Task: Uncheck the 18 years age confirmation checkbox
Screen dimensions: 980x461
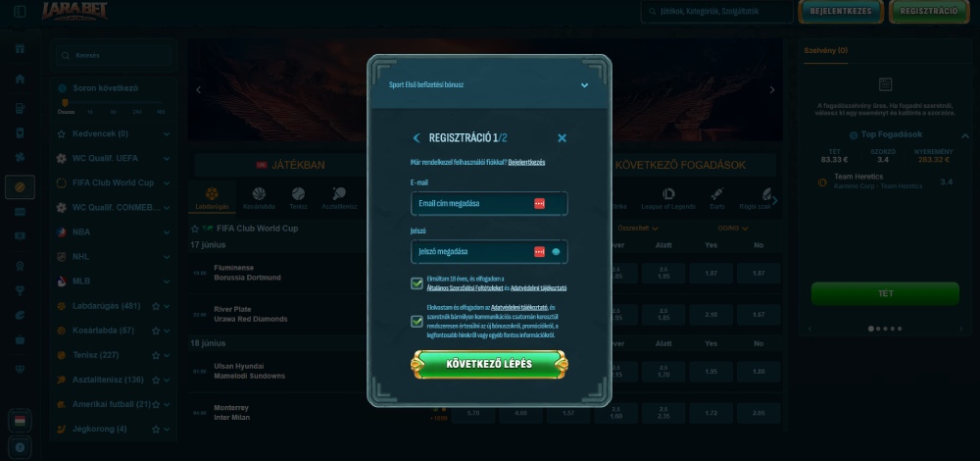Action: pyautogui.click(x=416, y=283)
